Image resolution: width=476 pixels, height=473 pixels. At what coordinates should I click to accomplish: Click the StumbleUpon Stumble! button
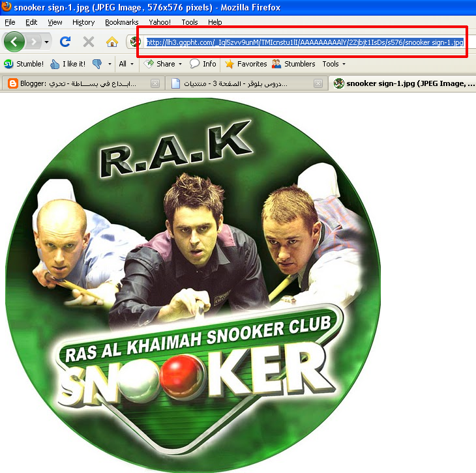point(23,64)
